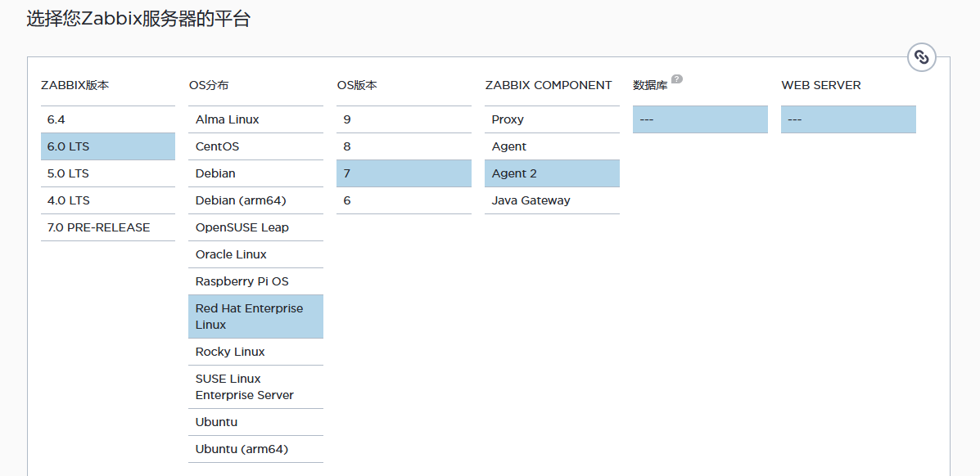This screenshot has width=980, height=476.
Task: Choose Proxy as Zabbix component
Action: coord(552,119)
